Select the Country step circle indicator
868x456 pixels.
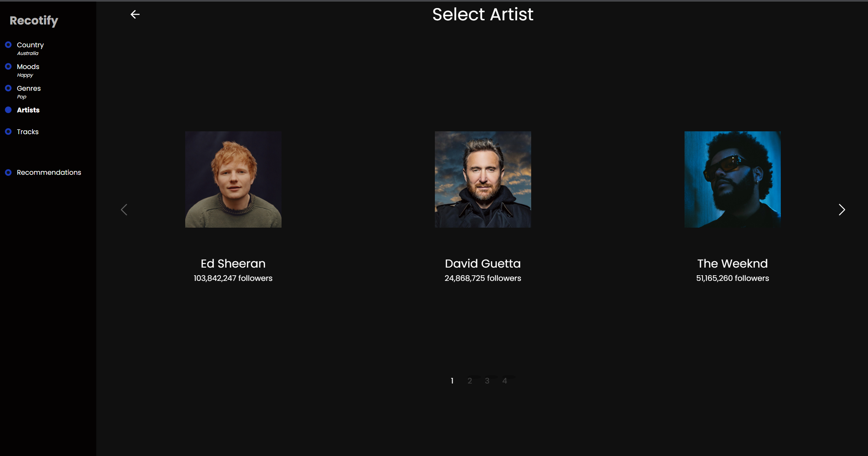coord(8,45)
